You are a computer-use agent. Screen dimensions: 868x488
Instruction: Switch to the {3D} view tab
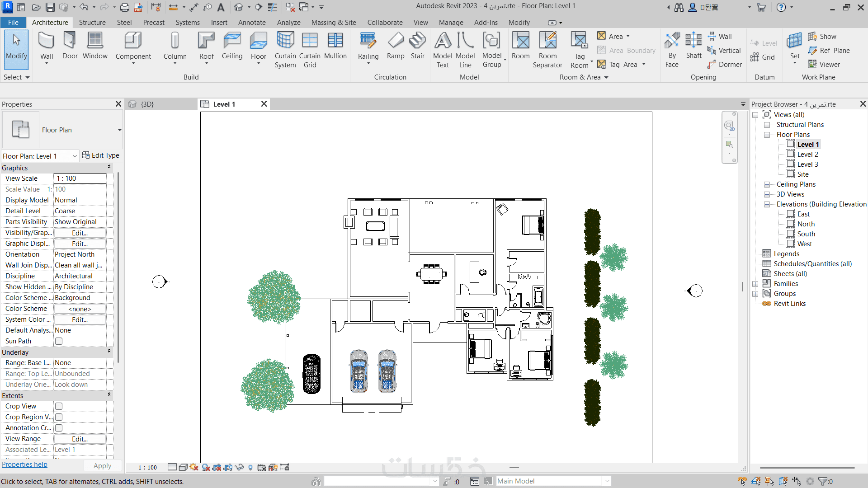pos(147,104)
